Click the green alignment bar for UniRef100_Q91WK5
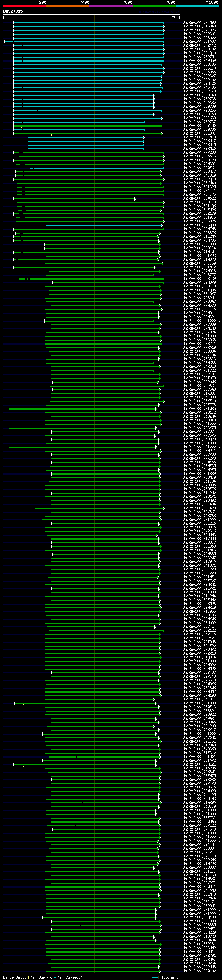This screenshot has height=980, width=222. 83,408
